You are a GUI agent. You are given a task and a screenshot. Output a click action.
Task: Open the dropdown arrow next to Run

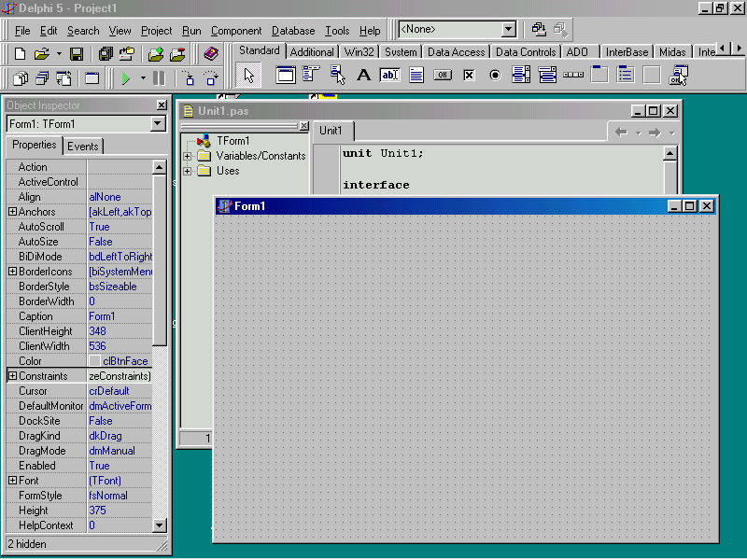pyautogui.click(x=143, y=77)
